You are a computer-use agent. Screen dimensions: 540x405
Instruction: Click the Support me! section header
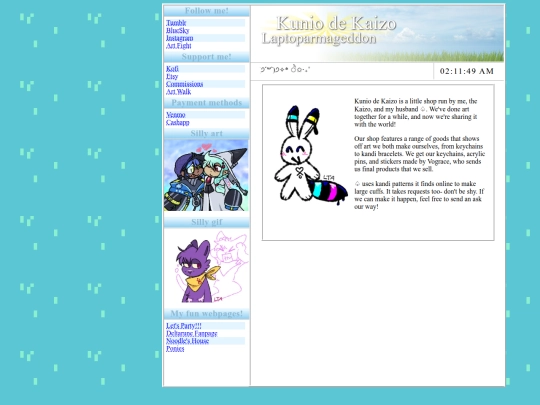point(207,57)
